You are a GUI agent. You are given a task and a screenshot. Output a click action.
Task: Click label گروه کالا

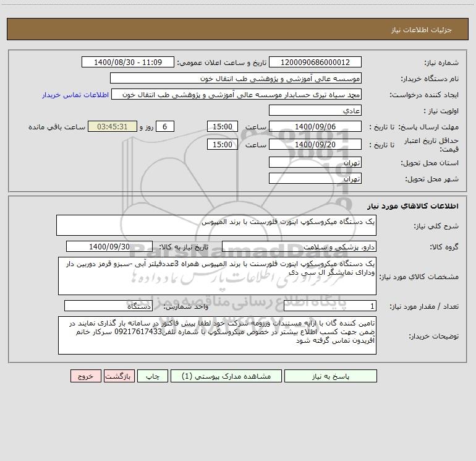pyautogui.click(x=444, y=247)
